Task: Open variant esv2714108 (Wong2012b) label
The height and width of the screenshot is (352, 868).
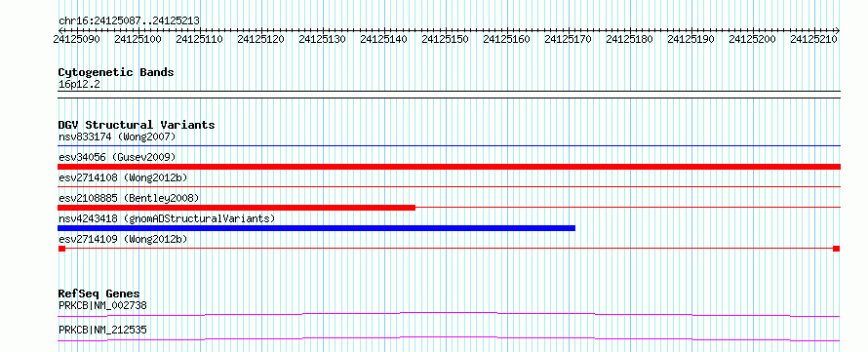Action: point(123,177)
